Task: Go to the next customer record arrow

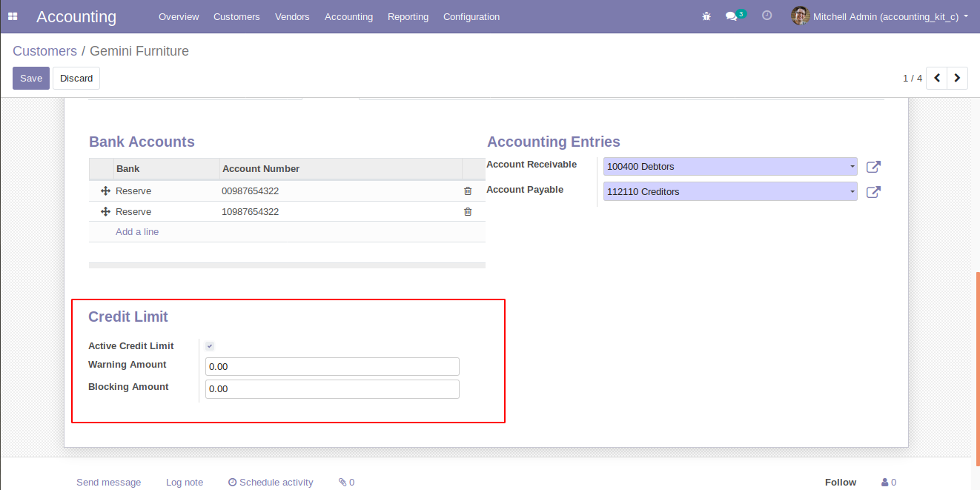Action: [x=957, y=78]
